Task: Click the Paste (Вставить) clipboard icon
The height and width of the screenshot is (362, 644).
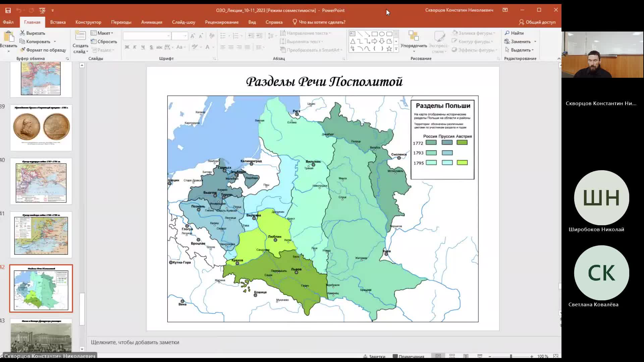Action: click(x=9, y=36)
